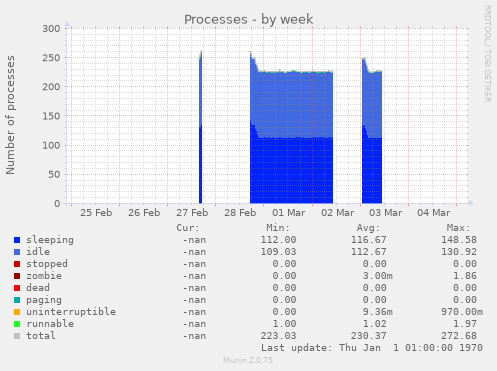Click uninterruptible avg value 9.36m
This screenshot has height=371, width=497.
click(378, 312)
